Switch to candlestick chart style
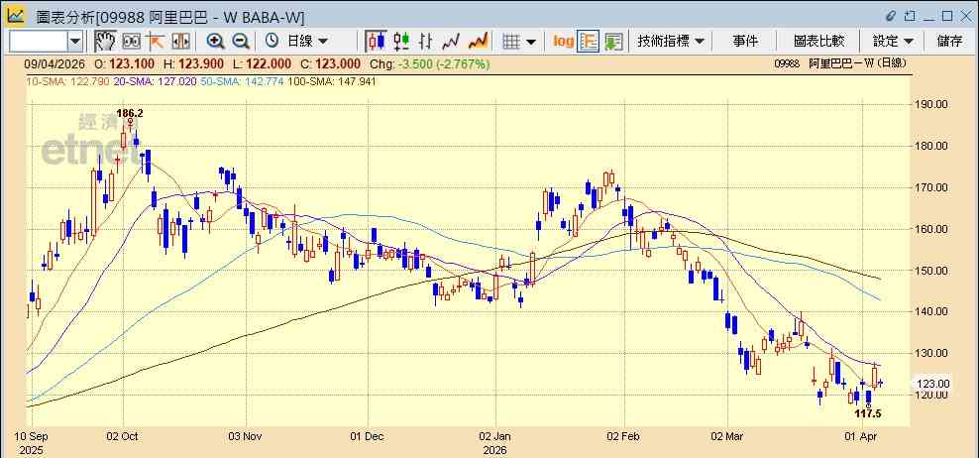 click(377, 42)
